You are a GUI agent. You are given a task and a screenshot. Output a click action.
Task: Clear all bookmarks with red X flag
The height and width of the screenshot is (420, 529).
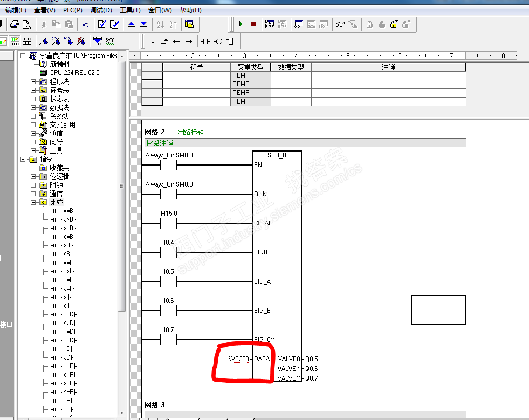point(81,41)
